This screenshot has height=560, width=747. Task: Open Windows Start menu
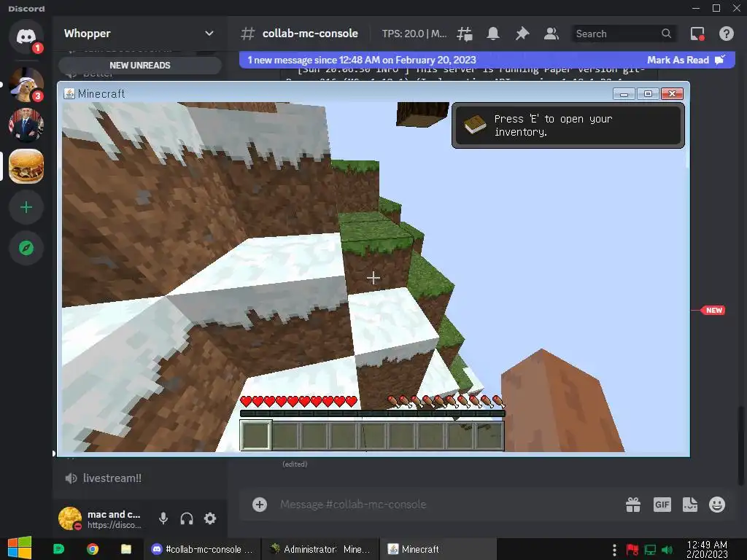pyautogui.click(x=20, y=548)
